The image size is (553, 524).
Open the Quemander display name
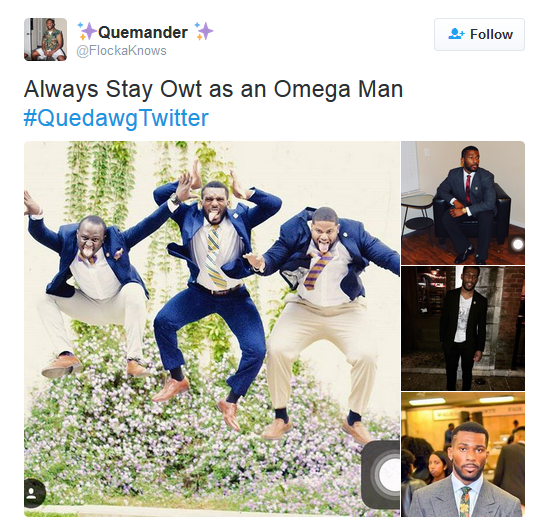click(143, 32)
